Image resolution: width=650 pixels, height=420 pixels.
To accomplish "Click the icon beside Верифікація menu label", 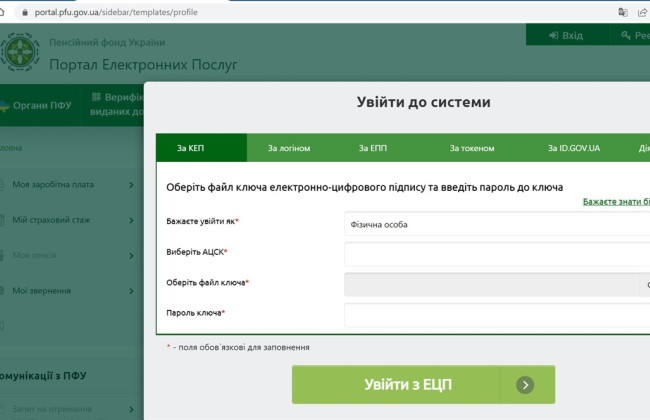I will 96,97.
